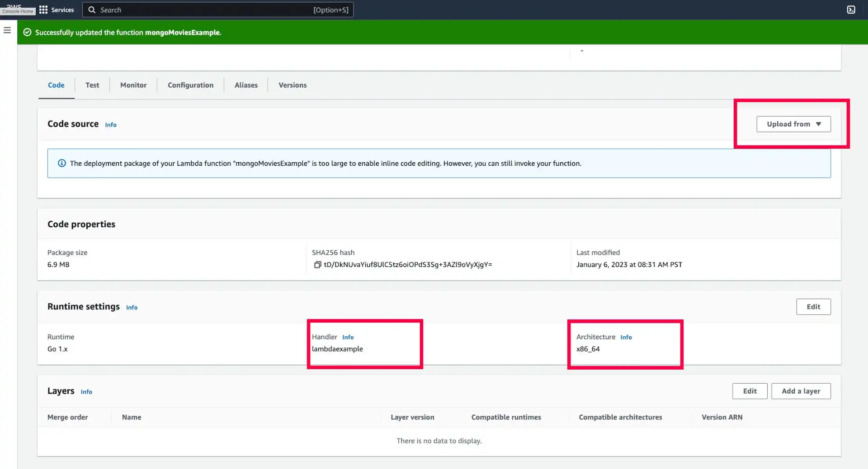The height and width of the screenshot is (469, 868).
Task: Open the Services grid menu
Action: pyautogui.click(x=43, y=9)
